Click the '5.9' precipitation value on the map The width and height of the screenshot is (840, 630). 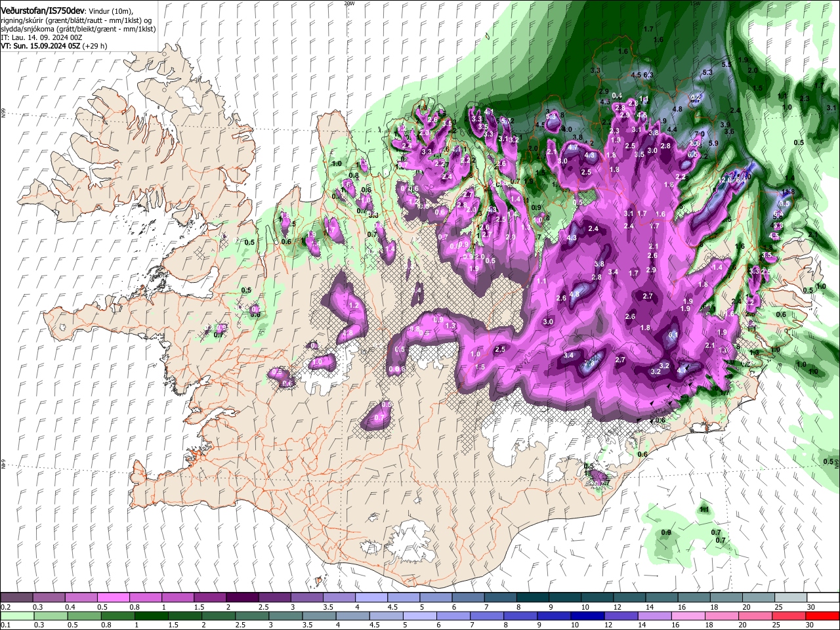[713, 142]
